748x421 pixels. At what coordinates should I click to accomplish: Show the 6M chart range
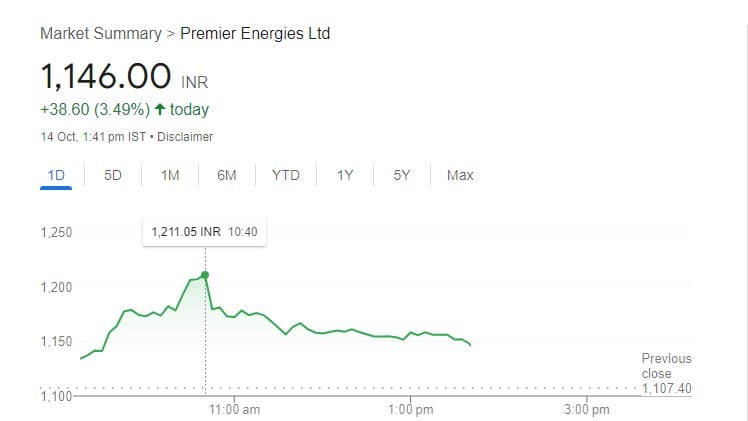tap(227, 176)
